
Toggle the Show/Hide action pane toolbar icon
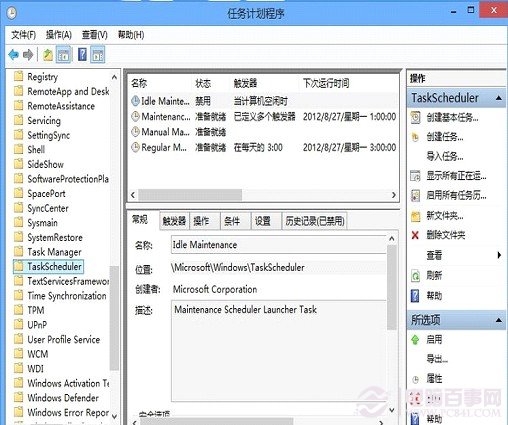click(98, 55)
